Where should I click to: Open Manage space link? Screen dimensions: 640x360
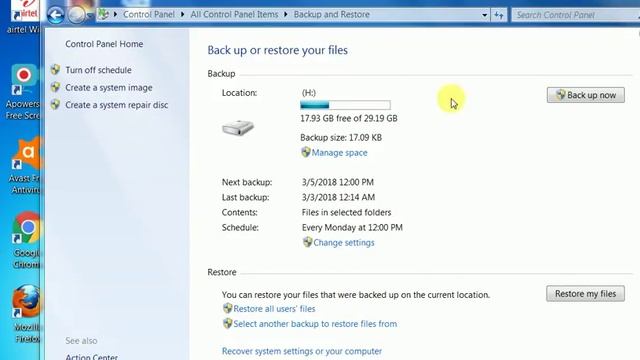[340, 153]
